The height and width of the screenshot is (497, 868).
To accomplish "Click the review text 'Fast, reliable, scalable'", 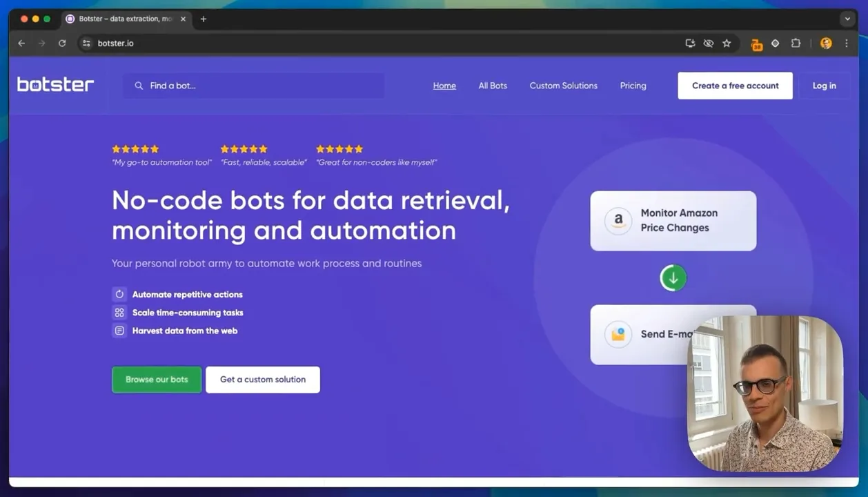I will (x=264, y=162).
